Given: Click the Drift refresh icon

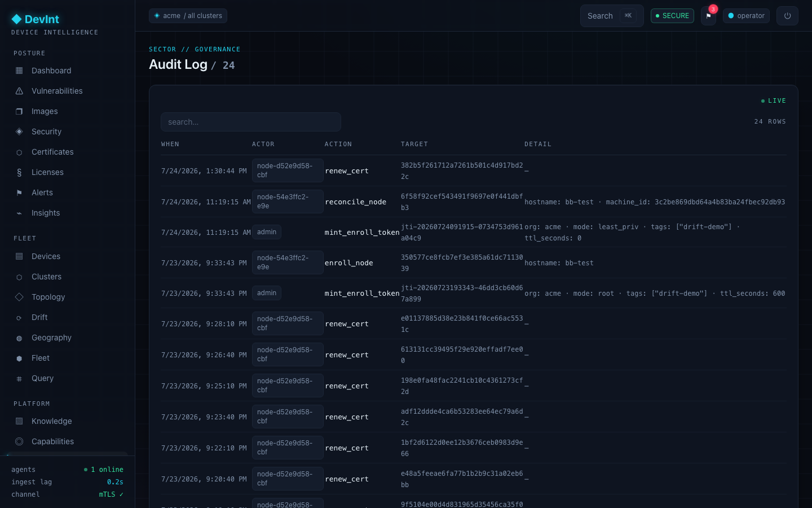Looking at the screenshot, I should coord(19,317).
